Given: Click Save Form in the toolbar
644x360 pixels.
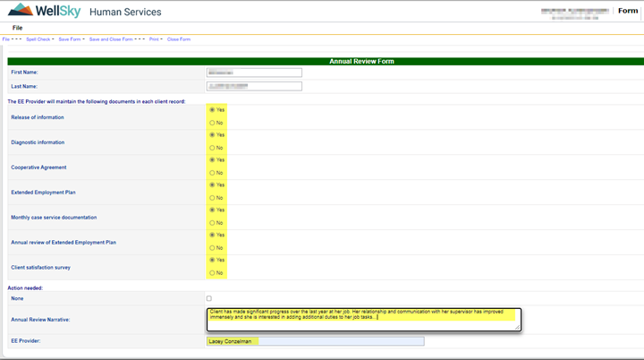Looking at the screenshot, I should point(68,39).
